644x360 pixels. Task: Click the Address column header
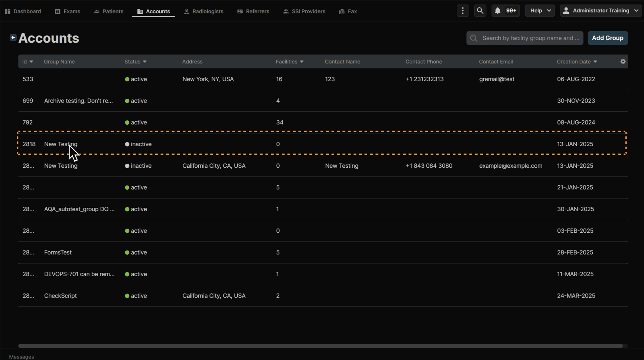point(192,62)
